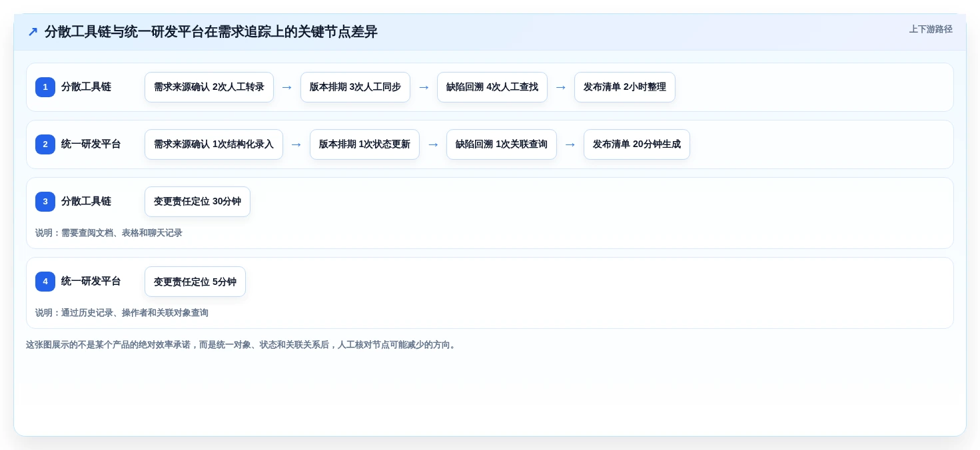Click node 变更责任定位 5分钟

point(195,282)
